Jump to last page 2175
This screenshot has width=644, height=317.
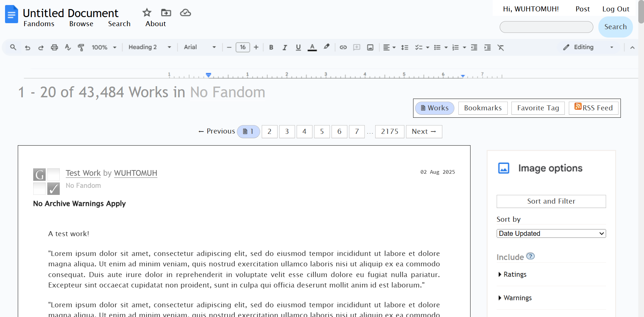click(x=390, y=131)
